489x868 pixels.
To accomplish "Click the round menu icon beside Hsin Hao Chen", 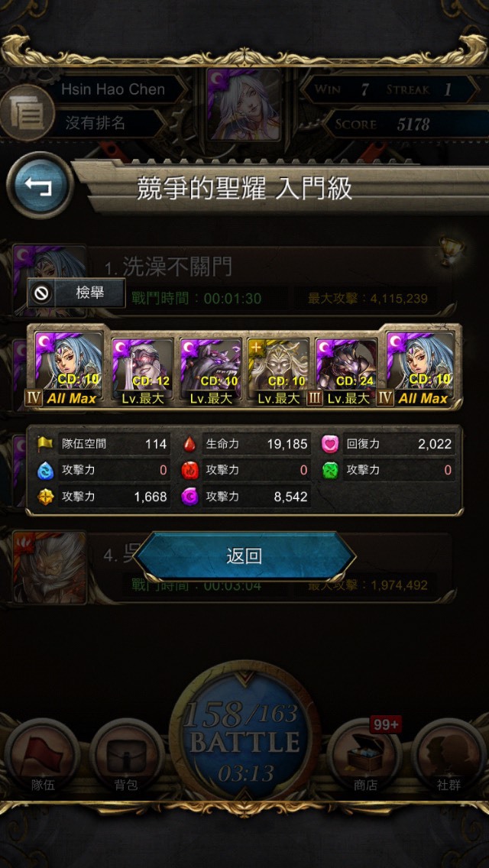I will pyautogui.click(x=26, y=112).
